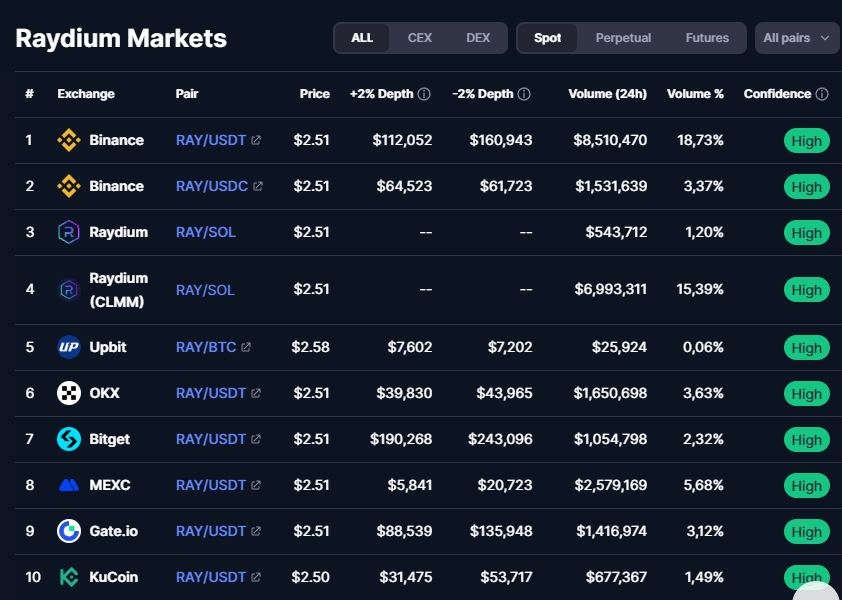842x600 pixels.
Task: Open the +2% Depth info icon
Action: 424,94
